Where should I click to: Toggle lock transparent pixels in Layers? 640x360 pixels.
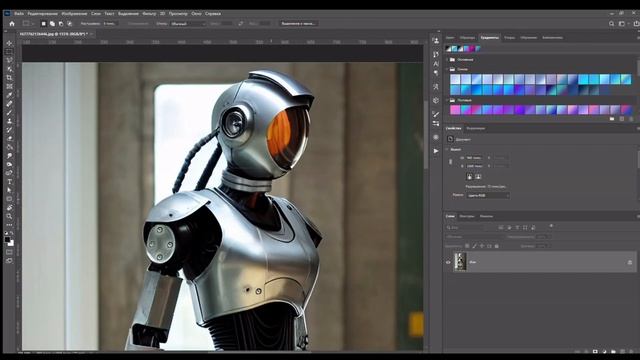coord(467,246)
